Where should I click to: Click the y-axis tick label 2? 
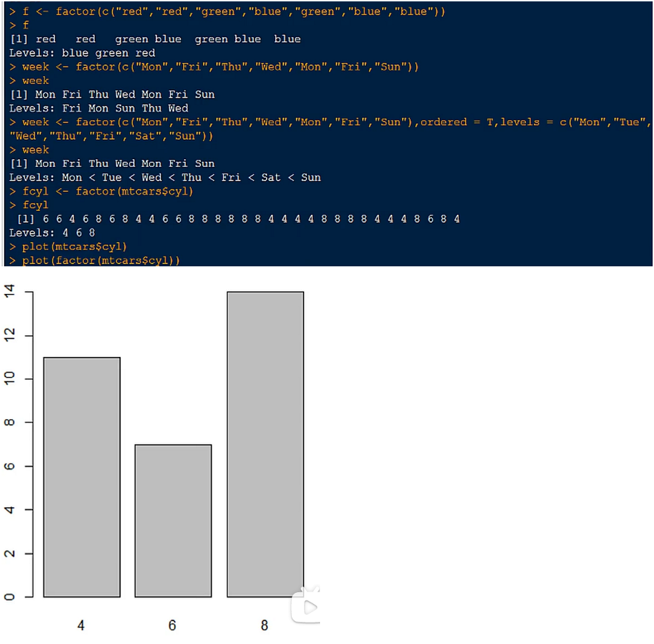pos(9,553)
